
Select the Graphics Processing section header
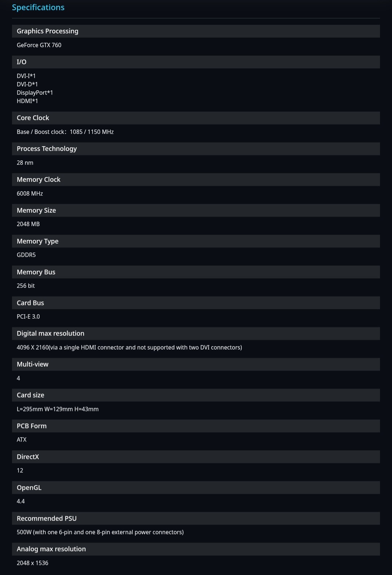pos(48,31)
